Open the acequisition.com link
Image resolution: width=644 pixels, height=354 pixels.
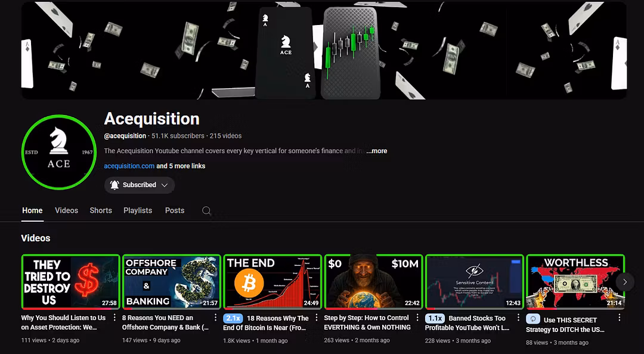coord(129,166)
